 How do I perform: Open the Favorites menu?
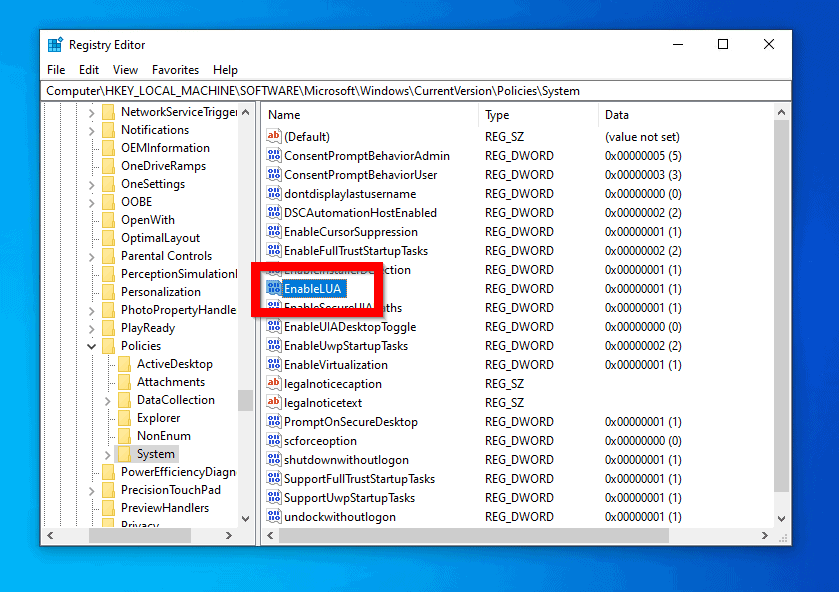[x=176, y=69]
